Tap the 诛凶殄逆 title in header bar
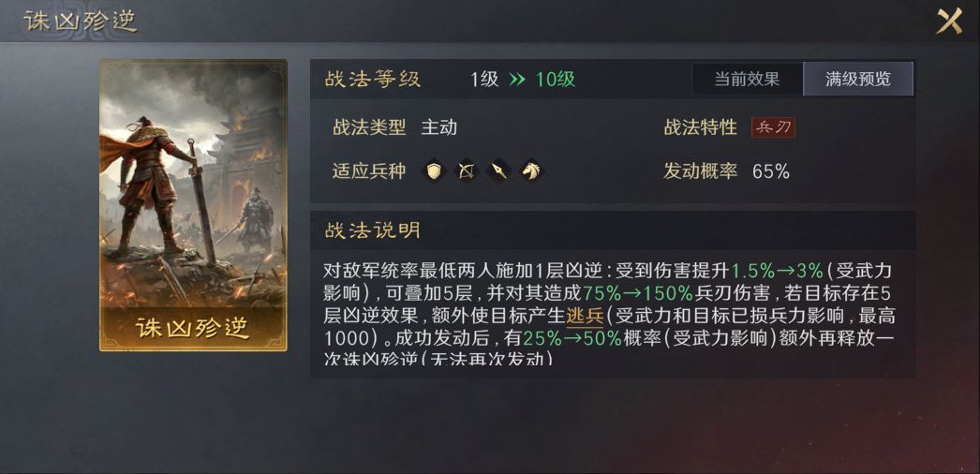Screen dimensions: 980x474 point(80,21)
